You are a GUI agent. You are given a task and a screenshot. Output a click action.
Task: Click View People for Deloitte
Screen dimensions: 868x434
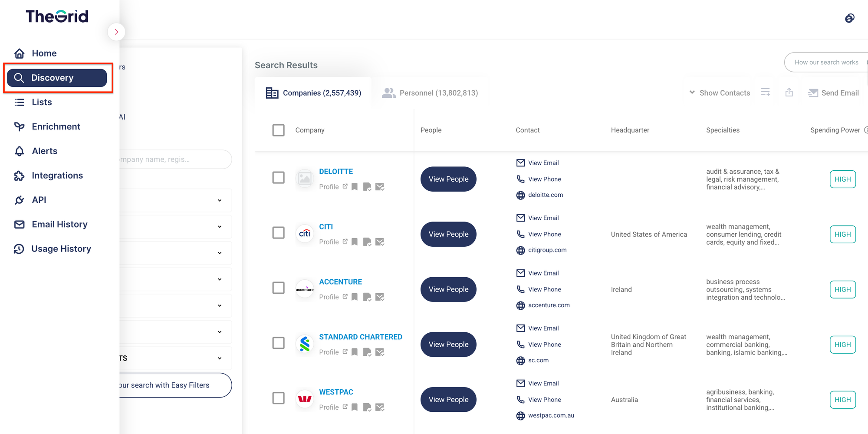pyautogui.click(x=448, y=179)
